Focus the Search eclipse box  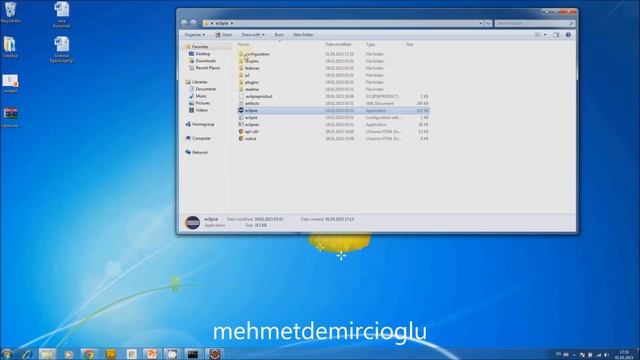(x=535, y=23)
